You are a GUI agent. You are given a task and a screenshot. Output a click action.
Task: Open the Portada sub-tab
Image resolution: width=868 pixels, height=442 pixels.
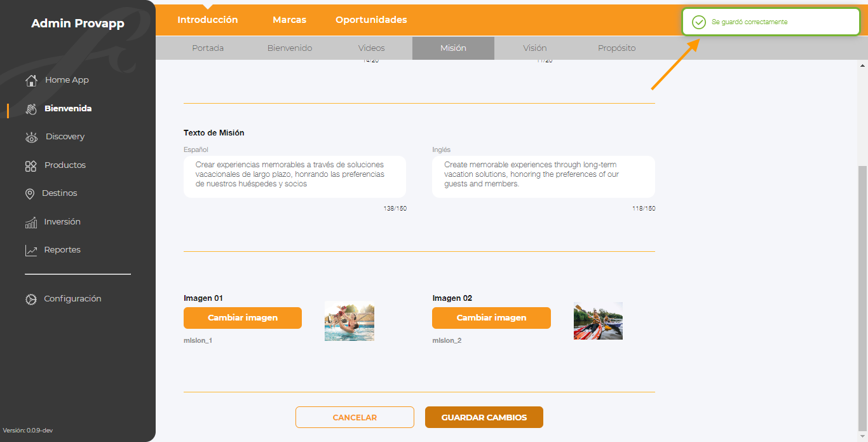(208, 48)
